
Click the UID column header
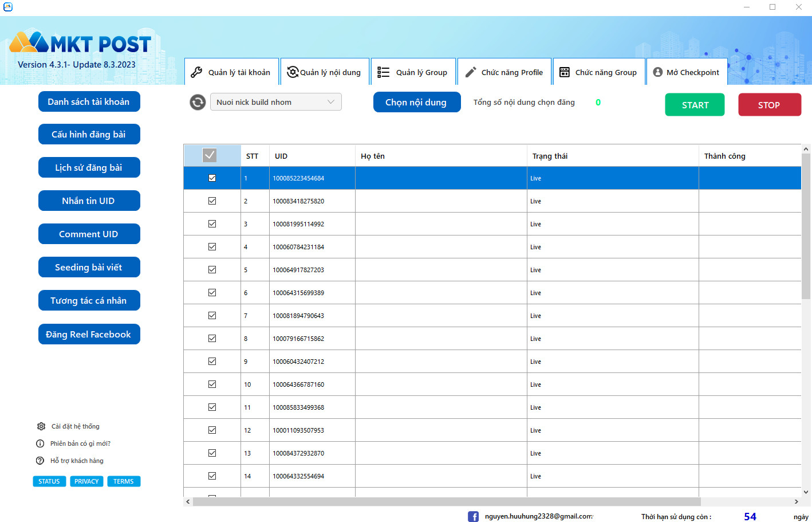pyautogui.click(x=312, y=156)
